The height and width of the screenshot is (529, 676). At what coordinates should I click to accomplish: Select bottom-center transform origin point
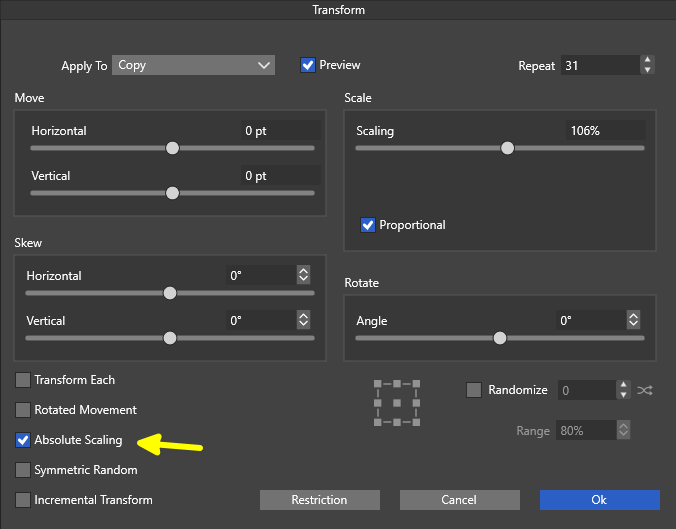click(397, 422)
